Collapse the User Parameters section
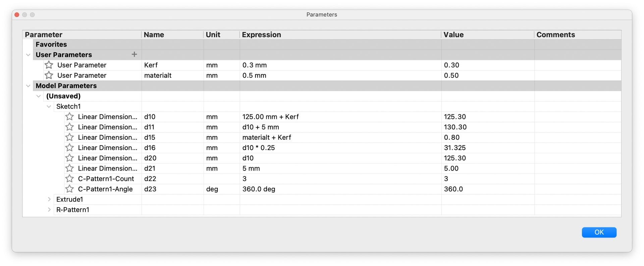 point(28,55)
